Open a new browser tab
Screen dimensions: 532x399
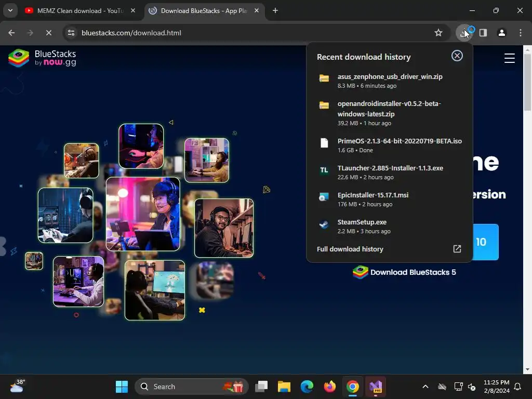coord(275,11)
